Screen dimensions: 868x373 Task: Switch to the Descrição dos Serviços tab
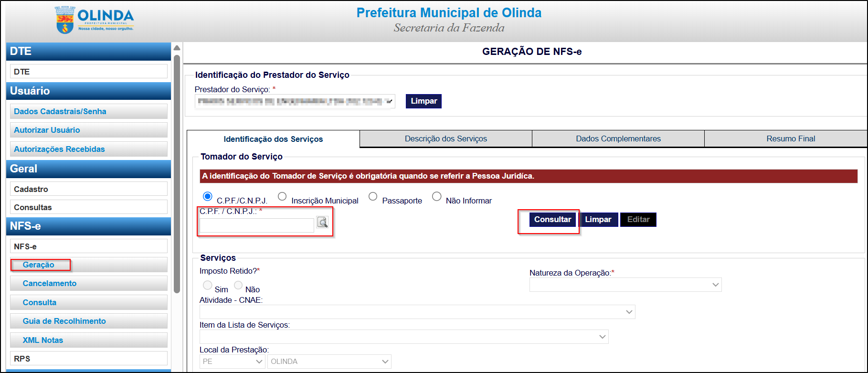(445, 139)
